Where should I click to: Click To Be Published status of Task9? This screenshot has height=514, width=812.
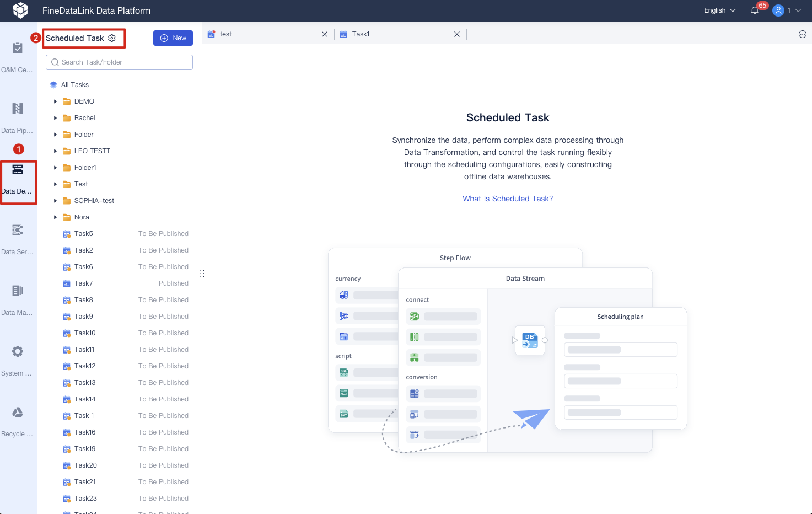point(163,317)
